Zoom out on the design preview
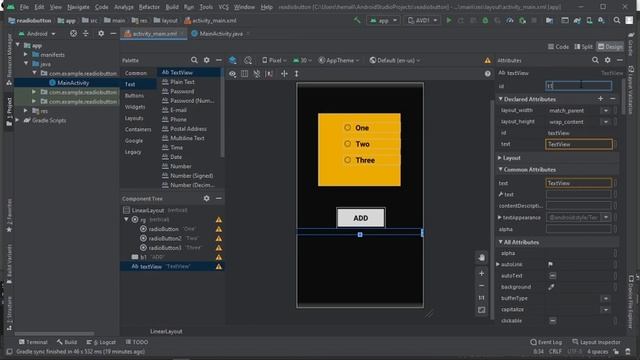 pyautogui.click(x=482, y=286)
